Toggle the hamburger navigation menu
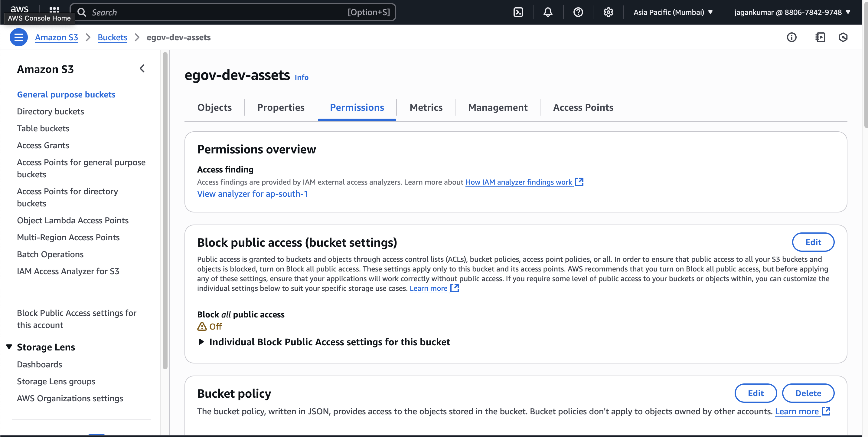 [x=19, y=37]
